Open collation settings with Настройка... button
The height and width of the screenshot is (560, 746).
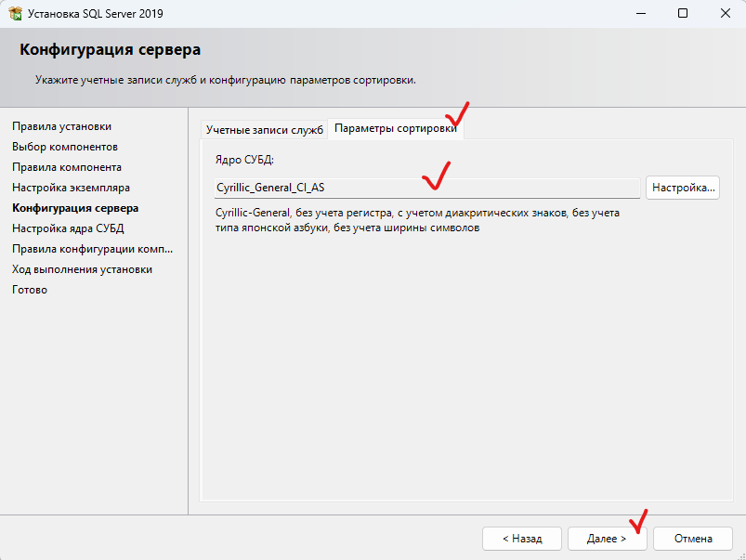[683, 188]
